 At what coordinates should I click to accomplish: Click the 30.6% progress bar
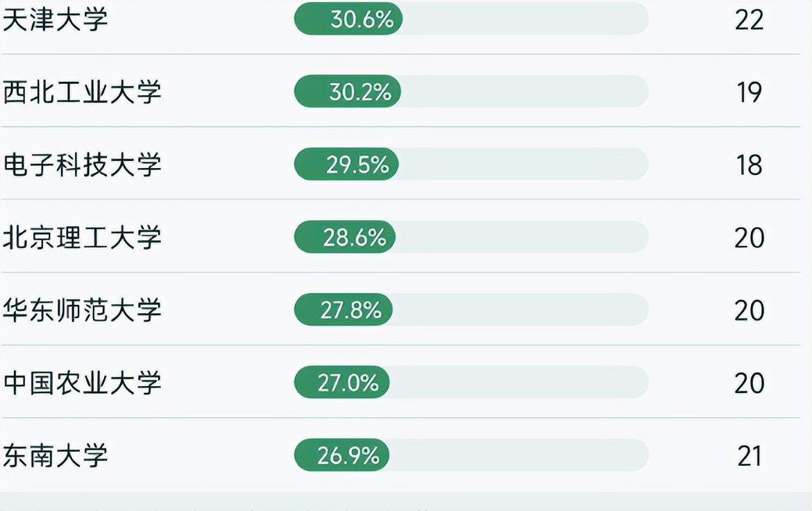348,19
